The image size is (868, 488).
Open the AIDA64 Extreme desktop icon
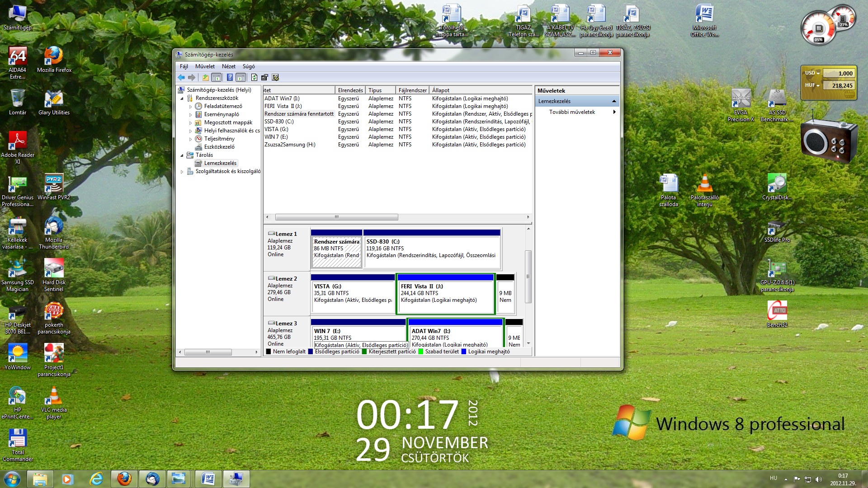[18, 63]
